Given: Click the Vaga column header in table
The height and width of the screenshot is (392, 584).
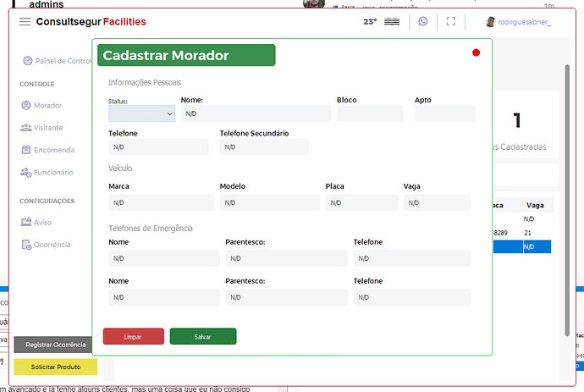Looking at the screenshot, I should 535,205.
